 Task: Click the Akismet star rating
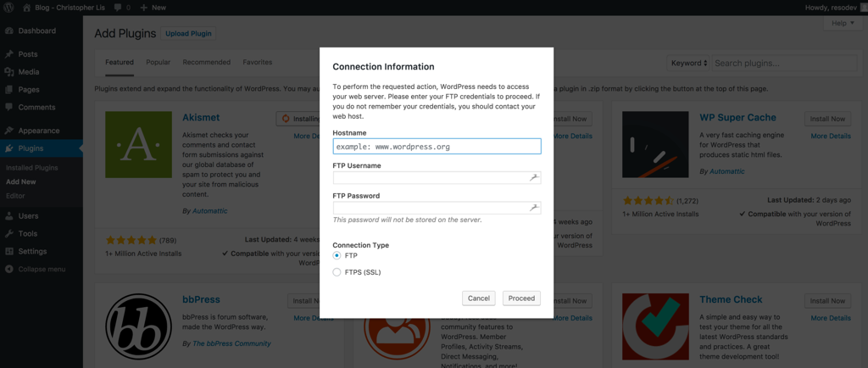pyautogui.click(x=131, y=240)
